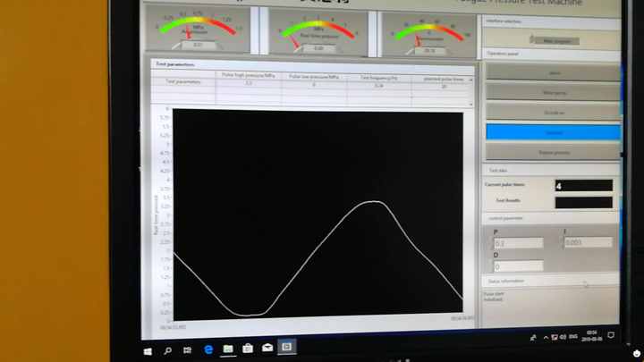Screen dimensions: 644x362
Task: Click the Test parameters panel title
Action: coord(175,64)
